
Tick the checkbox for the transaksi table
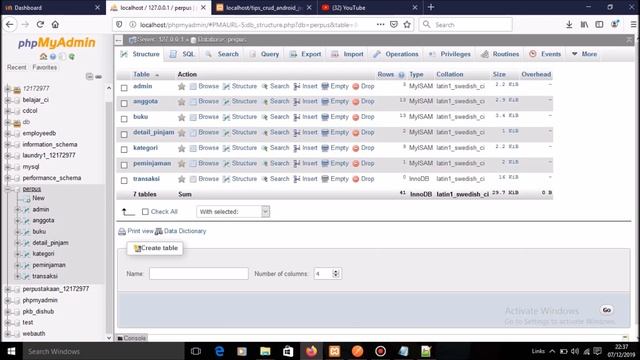pos(124,180)
